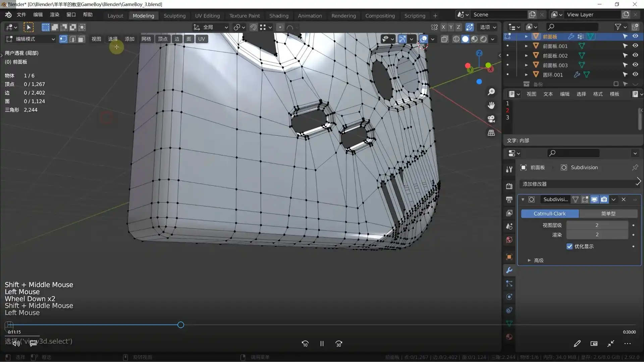Toggle viewport display of the Subdivision modifier

(594, 199)
